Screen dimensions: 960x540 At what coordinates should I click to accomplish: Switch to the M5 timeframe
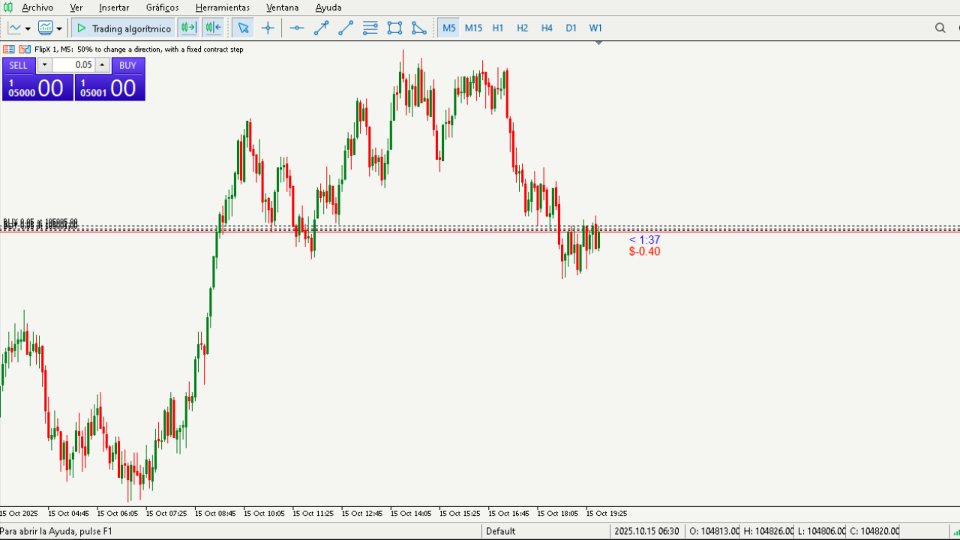449,28
